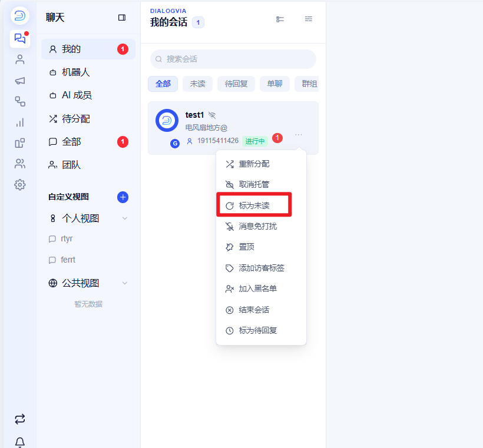Choose 取消托管 from context menu
This screenshot has height=448, width=483.
[x=261, y=184]
